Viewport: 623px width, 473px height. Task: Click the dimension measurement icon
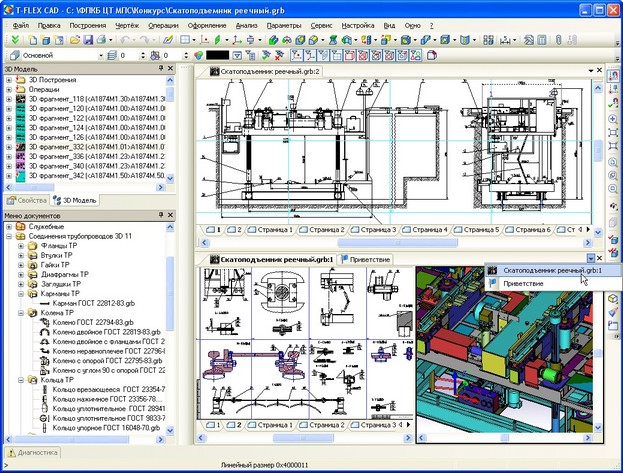(x=505, y=40)
